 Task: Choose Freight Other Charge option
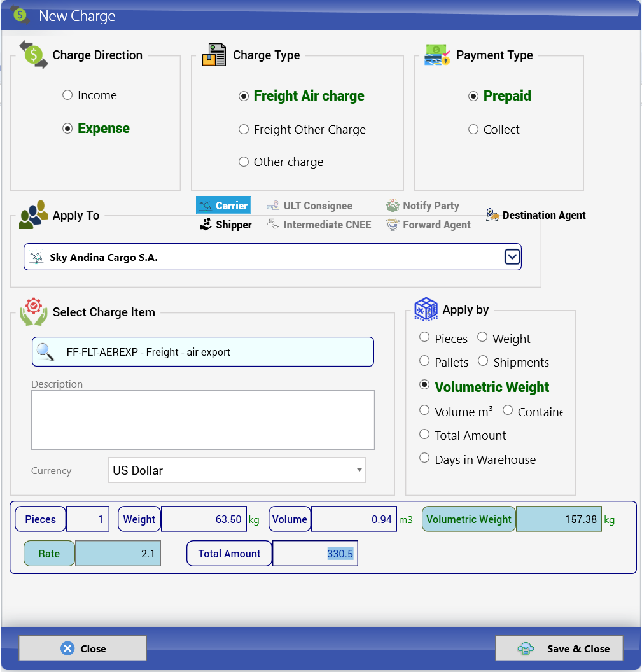tap(244, 129)
